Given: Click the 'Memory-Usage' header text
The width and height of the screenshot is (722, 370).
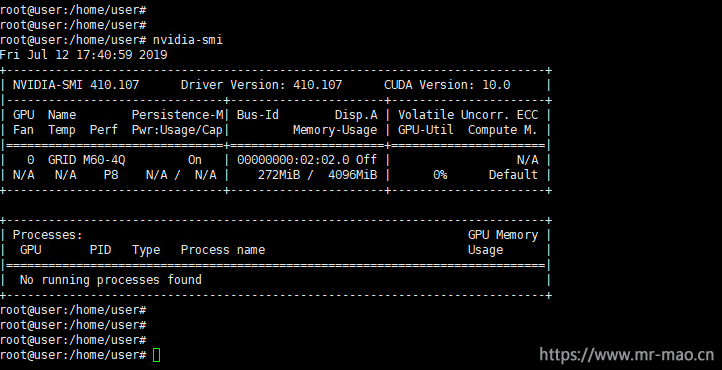Looking at the screenshot, I should pos(335,130).
